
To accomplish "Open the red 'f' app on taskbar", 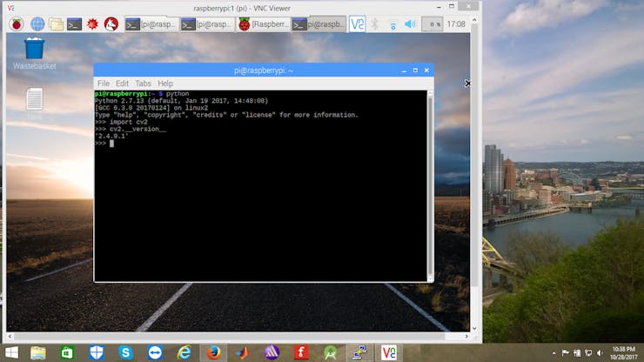I will tap(301, 352).
